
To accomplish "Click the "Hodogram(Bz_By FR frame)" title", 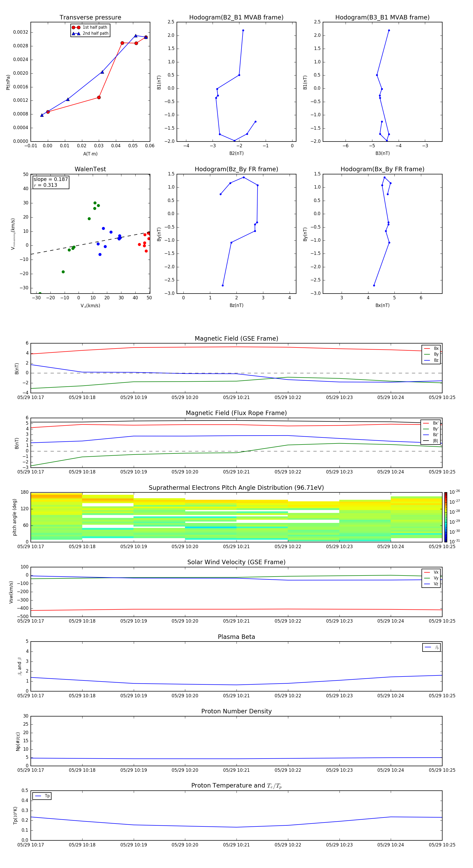I will click(236, 169).
